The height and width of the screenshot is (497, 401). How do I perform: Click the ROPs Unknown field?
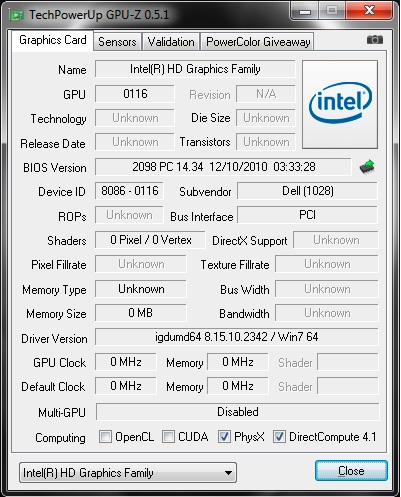coord(129,215)
